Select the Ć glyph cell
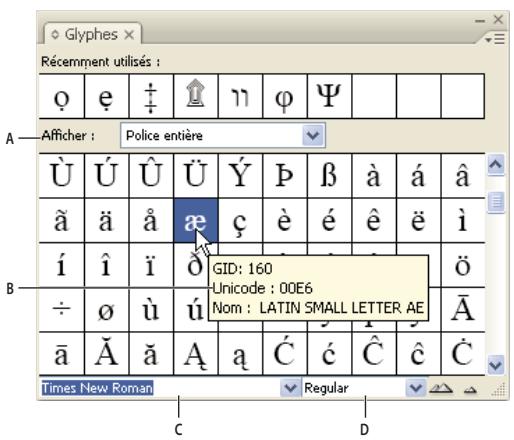The image size is (514, 440). click(x=285, y=354)
